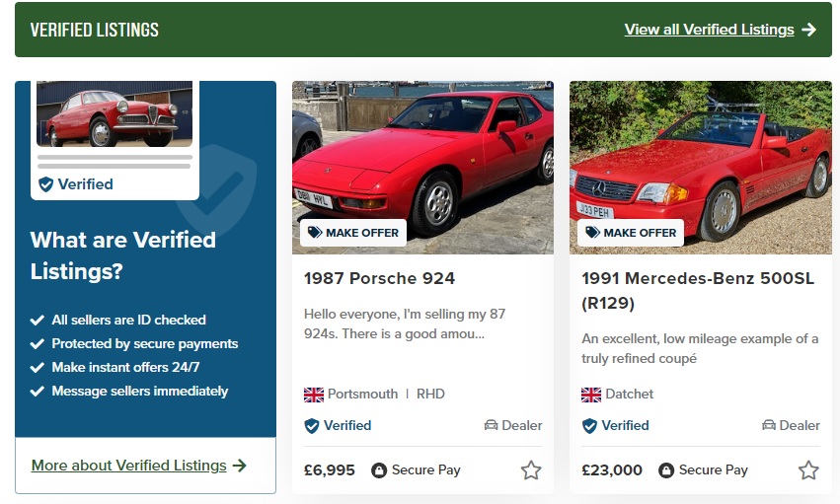The height and width of the screenshot is (504, 840).
Task: Open View all Verified Listings link
Action: pos(710,30)
